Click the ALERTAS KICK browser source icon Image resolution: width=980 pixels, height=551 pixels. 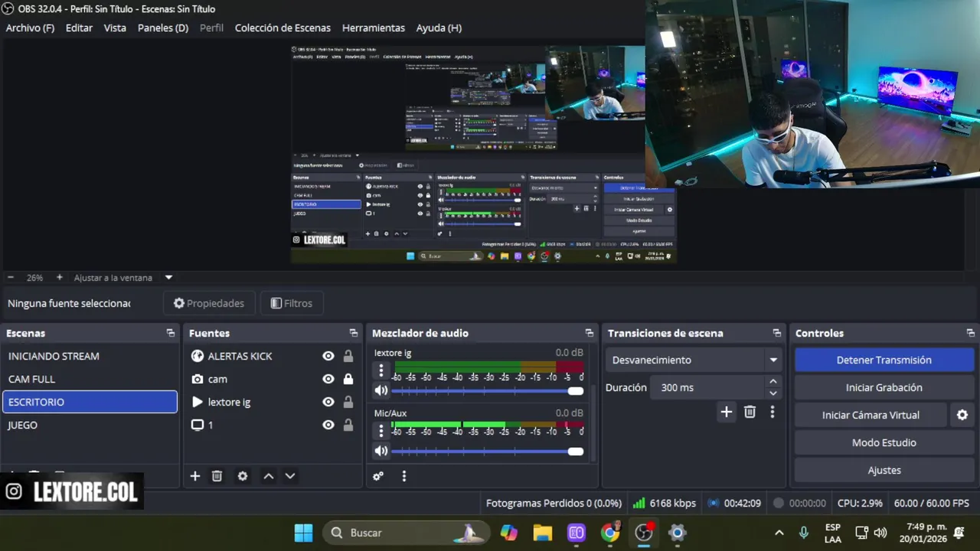[x=198, y=356]
